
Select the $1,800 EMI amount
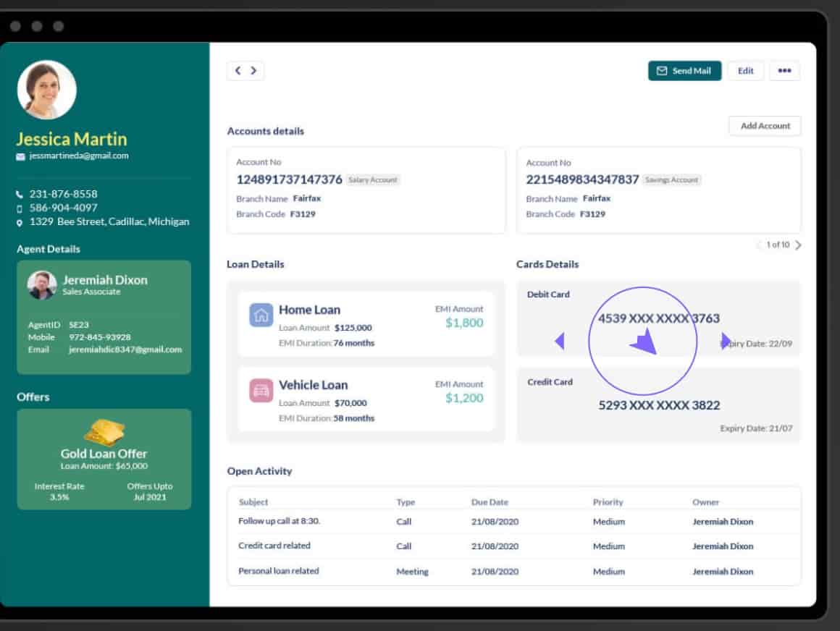464,323
